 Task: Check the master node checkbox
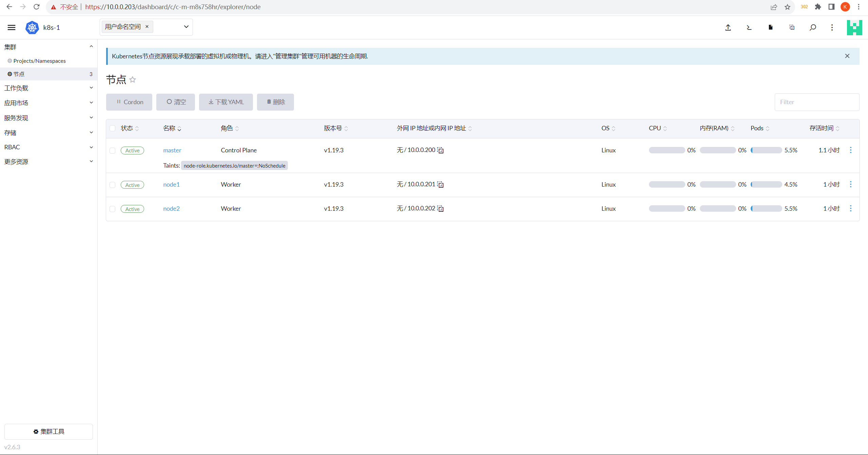(113, 151)
